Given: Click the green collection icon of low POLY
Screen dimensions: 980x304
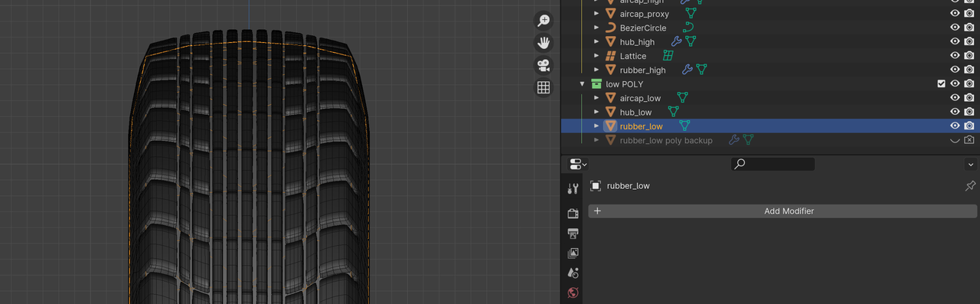Looking at the screenshot, I should (596, 84).
